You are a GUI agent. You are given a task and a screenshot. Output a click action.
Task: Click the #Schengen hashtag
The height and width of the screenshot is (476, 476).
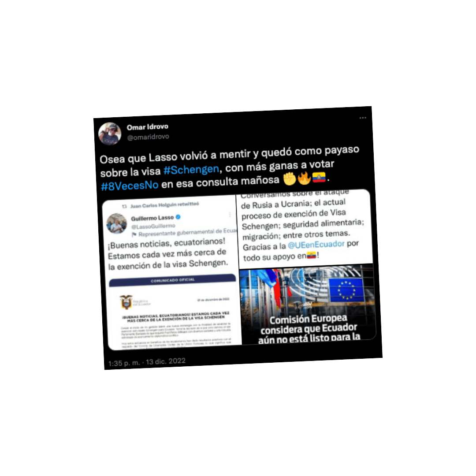(x=191, y=169)
